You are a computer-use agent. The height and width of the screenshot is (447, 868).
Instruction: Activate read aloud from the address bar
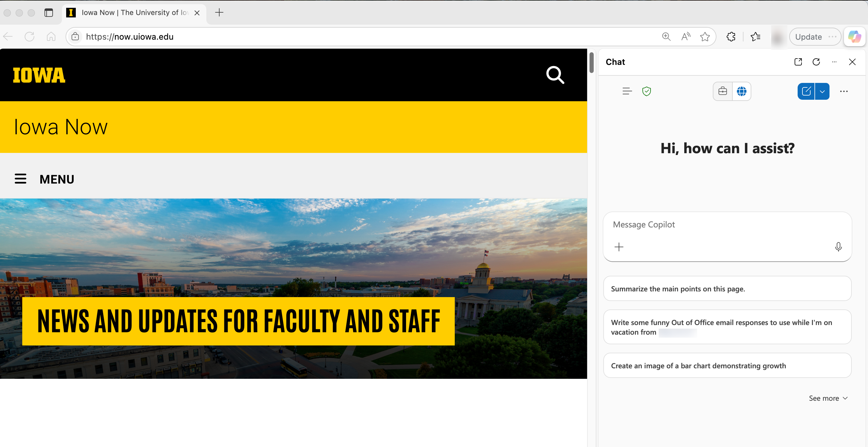tap(685, 37)
